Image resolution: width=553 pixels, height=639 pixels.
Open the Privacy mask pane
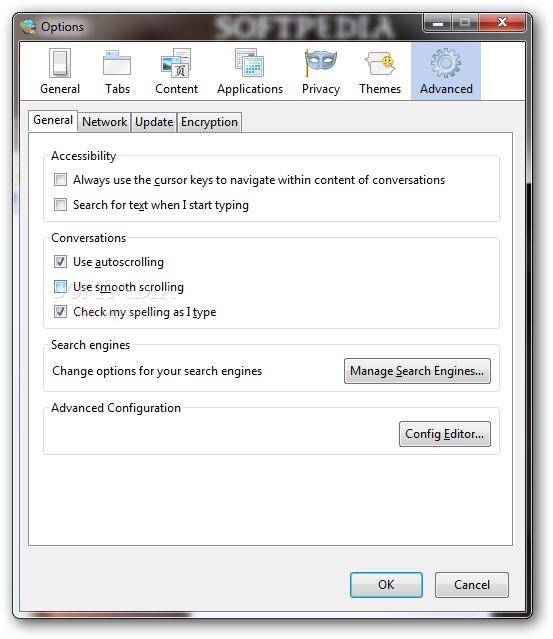[321, 71]
